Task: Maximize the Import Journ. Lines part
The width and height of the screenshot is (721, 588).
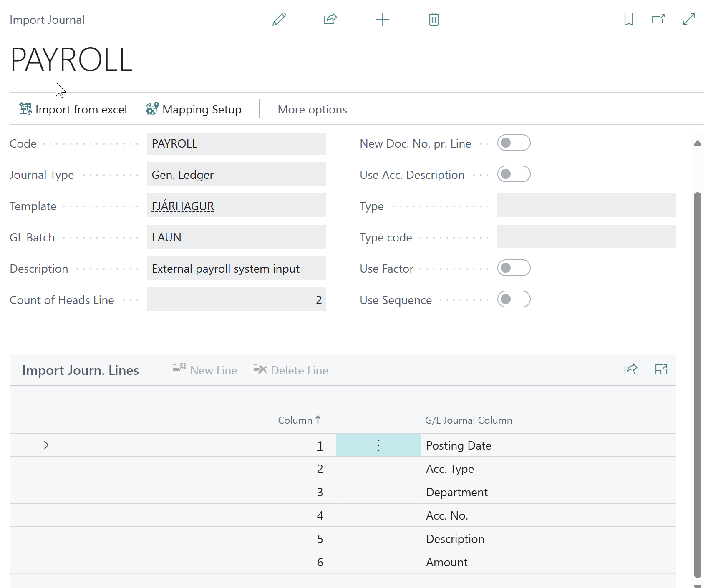Action: (x=661, y=369)
